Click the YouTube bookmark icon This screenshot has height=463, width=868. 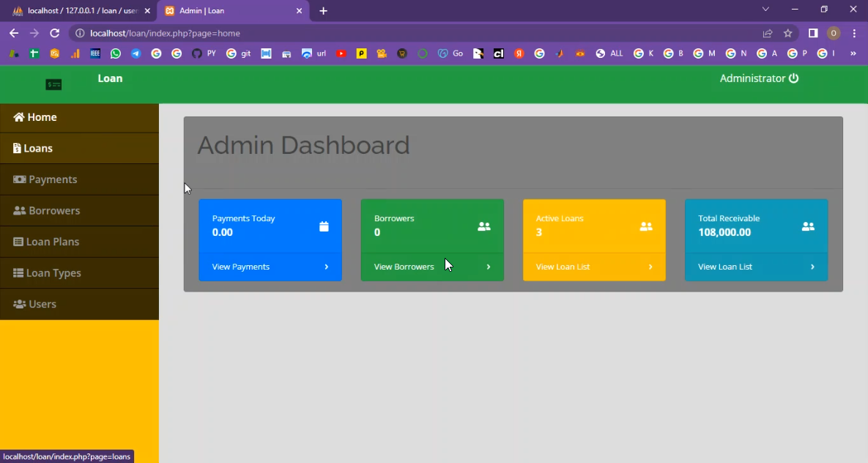point(341,53)
